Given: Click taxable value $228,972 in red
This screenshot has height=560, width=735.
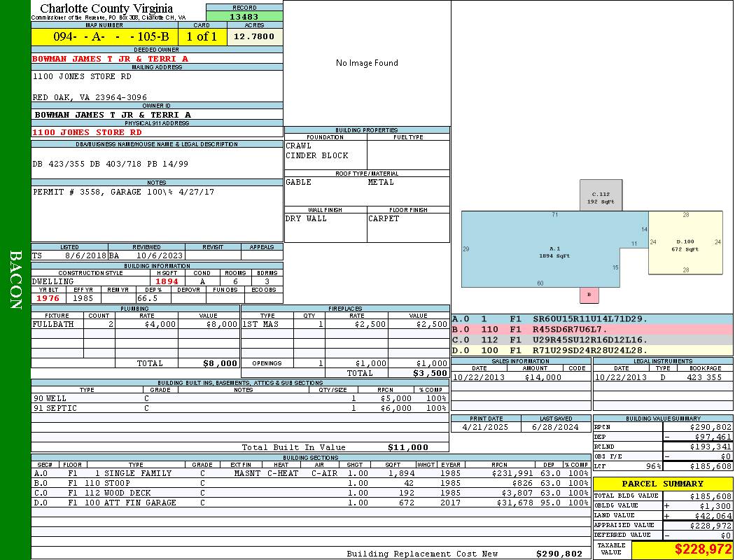Looking at the screenshot, I should pos(703,549).
